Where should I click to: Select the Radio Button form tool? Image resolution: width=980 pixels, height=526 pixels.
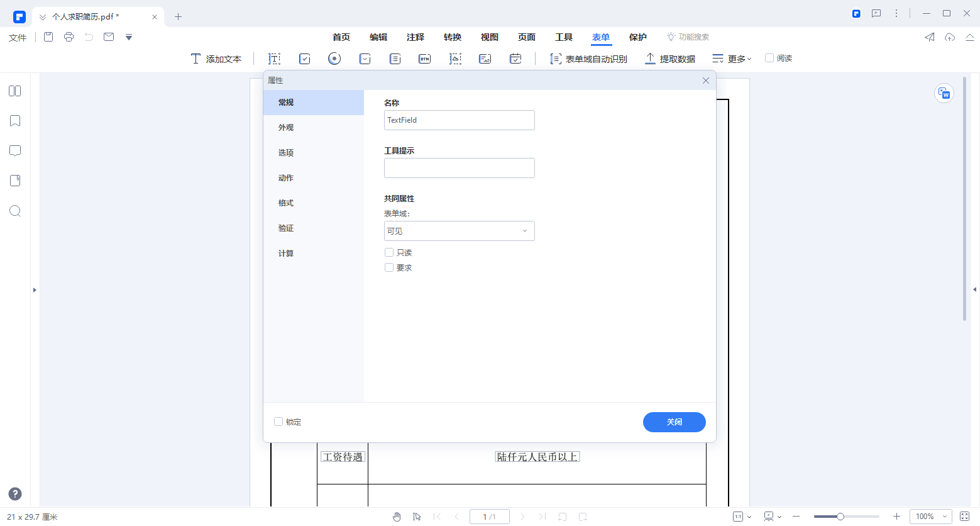tap(334, 58)
